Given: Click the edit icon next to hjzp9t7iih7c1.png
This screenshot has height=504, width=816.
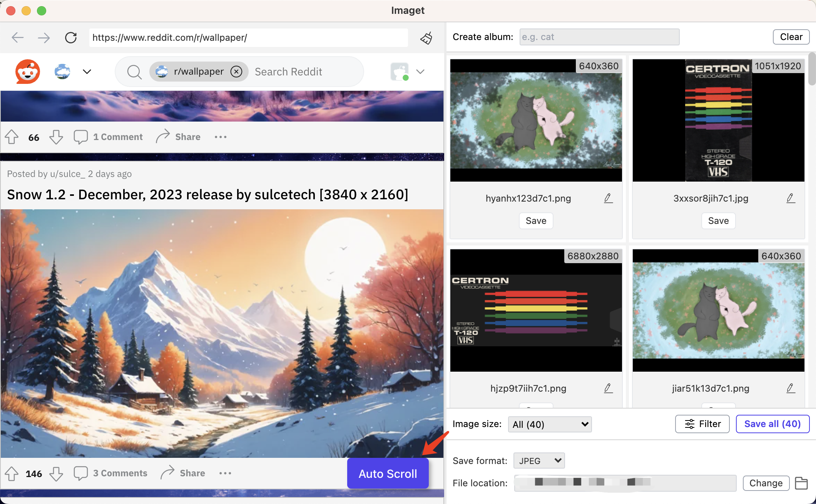Looking at the screenshot, I should (608, 387).
